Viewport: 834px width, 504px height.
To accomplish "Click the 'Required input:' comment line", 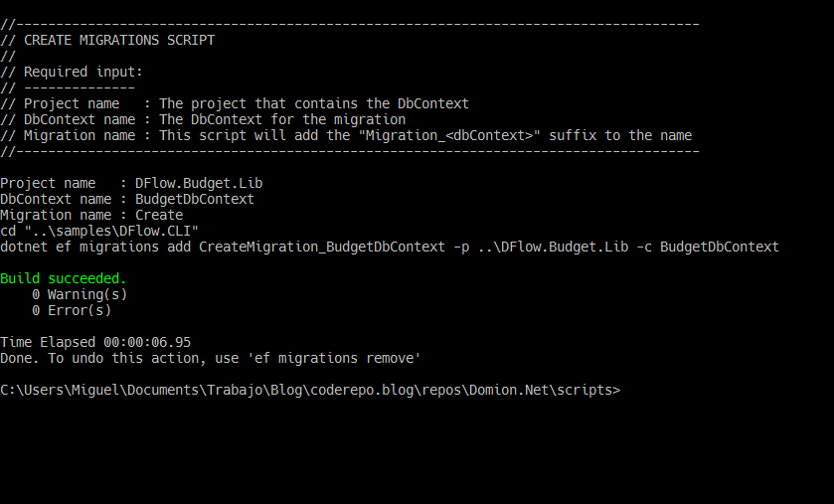I will 72,73.
